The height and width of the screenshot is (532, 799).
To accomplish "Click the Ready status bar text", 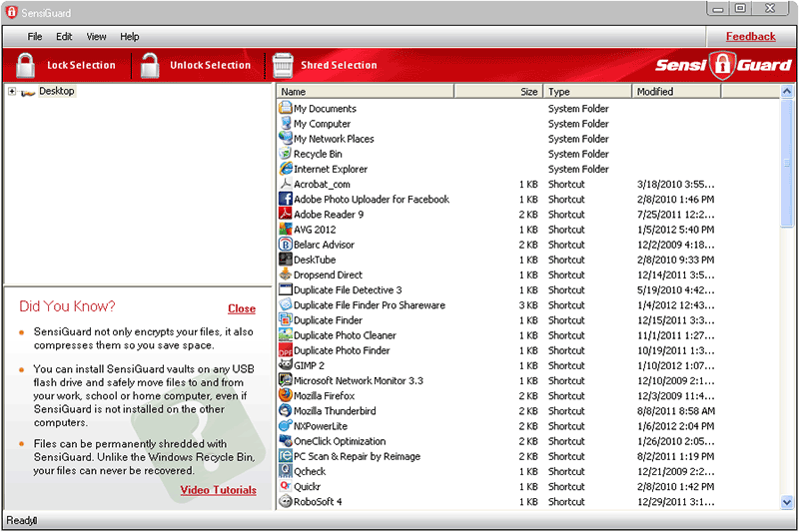I will [21, 520].
